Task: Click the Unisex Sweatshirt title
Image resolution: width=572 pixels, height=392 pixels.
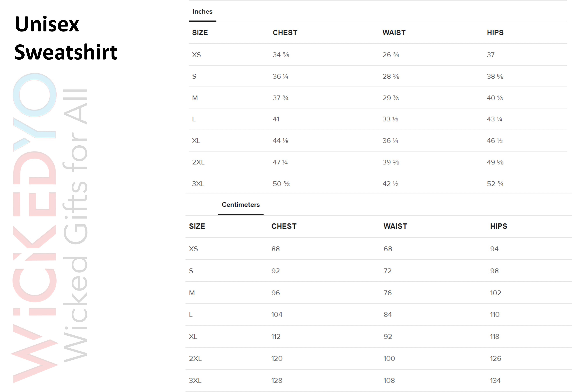Action: coord(66,38)
